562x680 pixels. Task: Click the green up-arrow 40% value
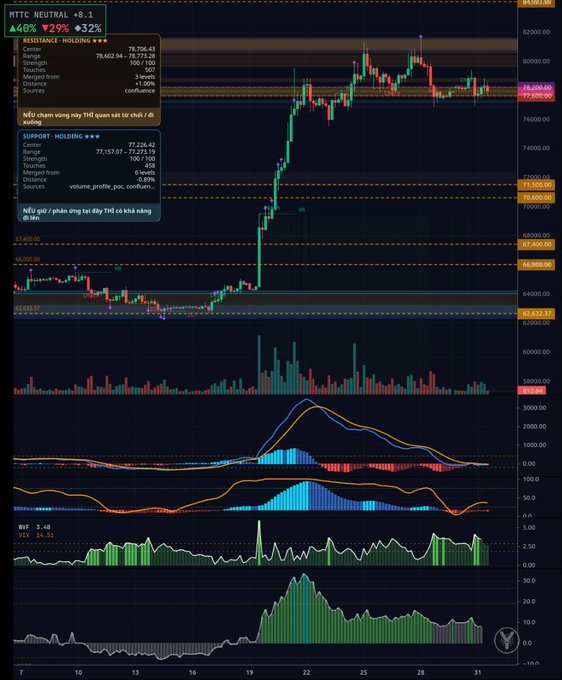23,29
